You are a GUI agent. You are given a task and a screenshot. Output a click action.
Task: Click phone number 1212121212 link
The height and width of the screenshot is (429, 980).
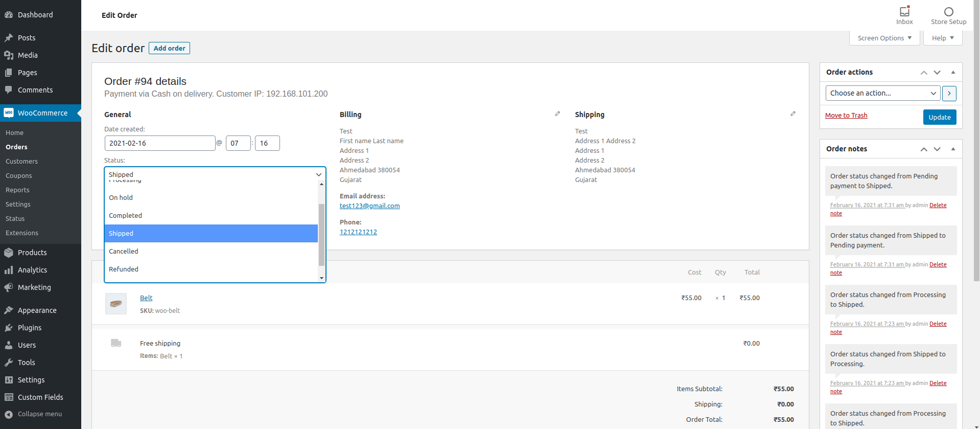[x=358, y=232]
